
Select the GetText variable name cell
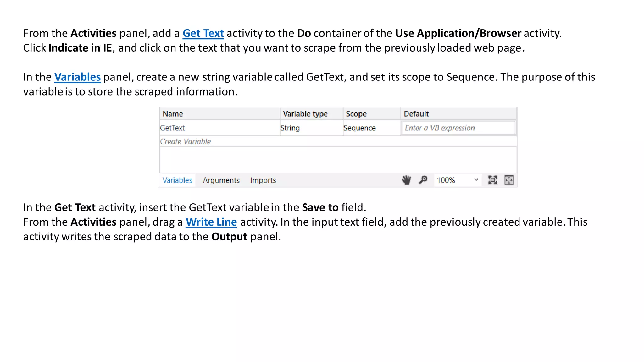(172, 128)
